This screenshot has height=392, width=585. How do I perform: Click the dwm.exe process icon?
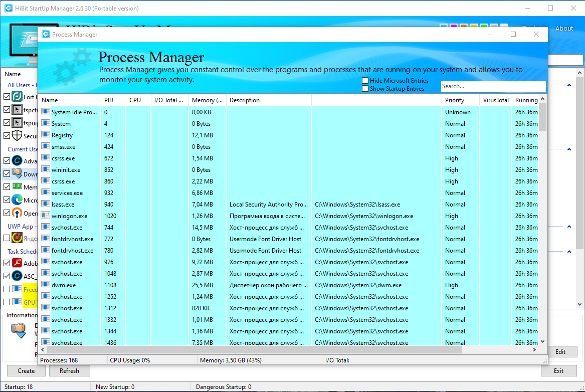point(46,285)
